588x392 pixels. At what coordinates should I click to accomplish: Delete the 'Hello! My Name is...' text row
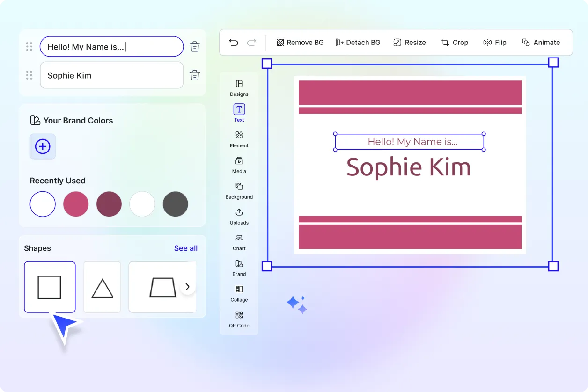pyautogui.click(x=195, y=47)
